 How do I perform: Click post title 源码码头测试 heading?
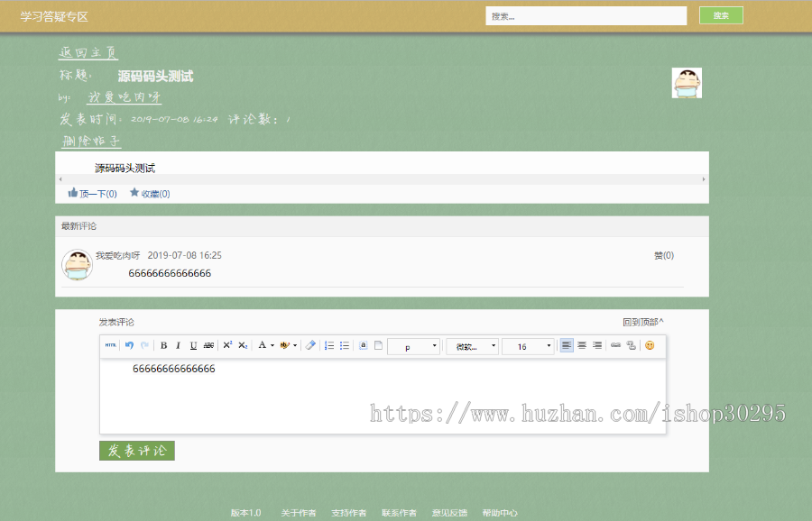(155, 77)
